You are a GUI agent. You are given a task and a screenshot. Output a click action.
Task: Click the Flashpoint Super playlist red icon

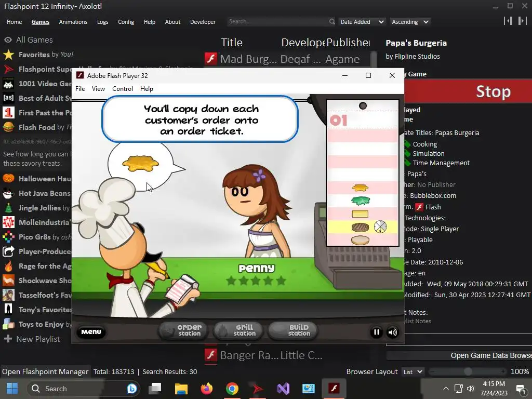click(x=8, y=69)
